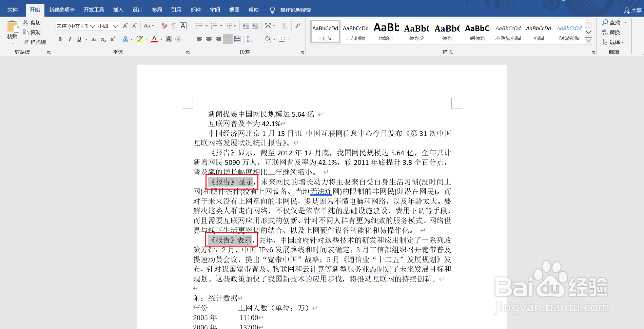Show paragraph marks with the pilcrow icon

(297, 25)
